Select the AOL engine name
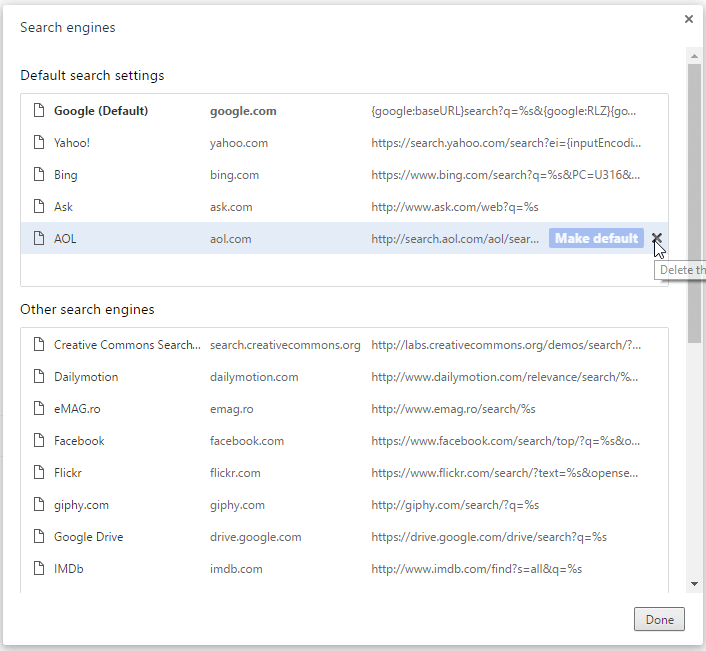 point(65,239)
